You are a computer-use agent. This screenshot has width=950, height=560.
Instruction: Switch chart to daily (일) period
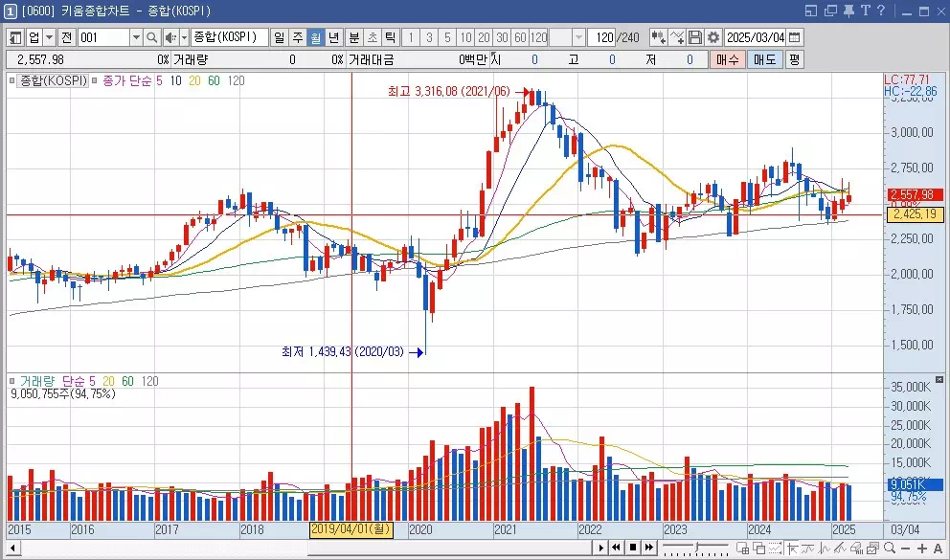coord(279,37)
